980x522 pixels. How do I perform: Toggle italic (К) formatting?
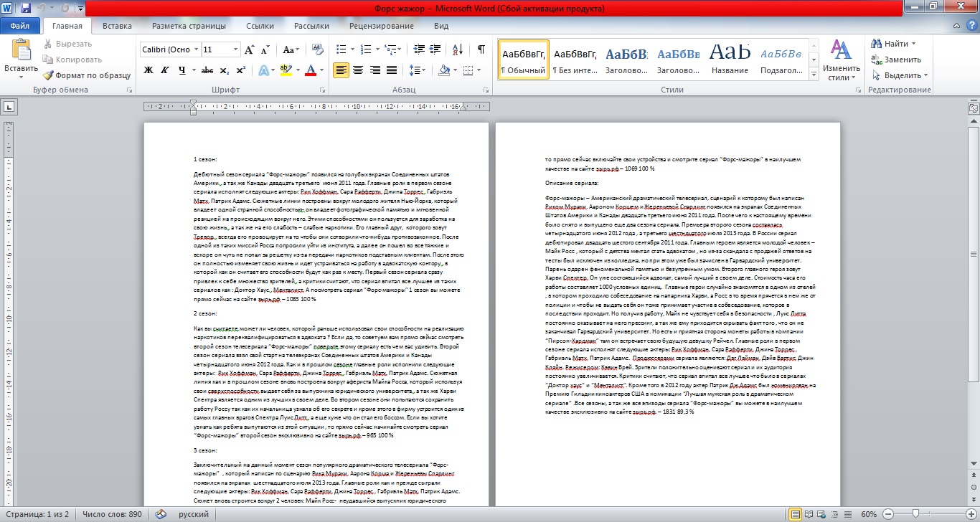click(x=165, y=70)
